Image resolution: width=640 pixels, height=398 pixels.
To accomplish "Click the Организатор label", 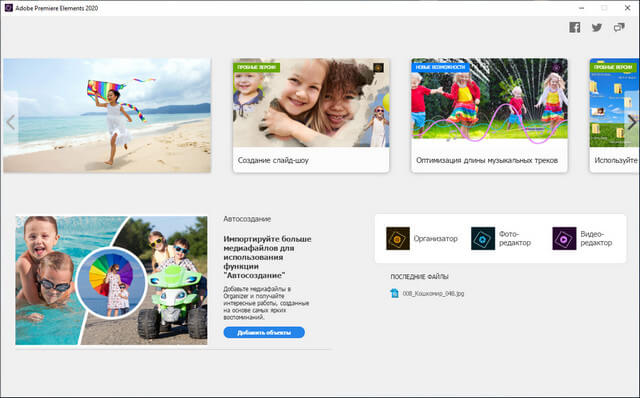I will tap(436, 238).
